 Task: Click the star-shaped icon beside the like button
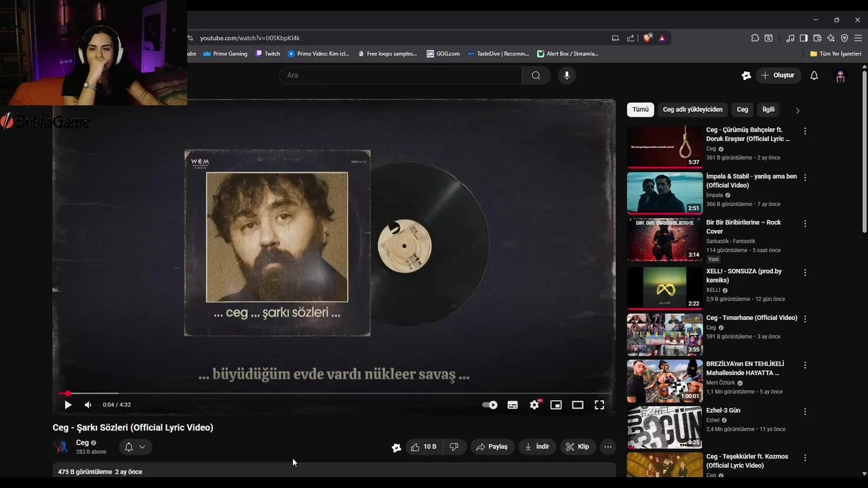pyautogui.click(x=397, y=447)
